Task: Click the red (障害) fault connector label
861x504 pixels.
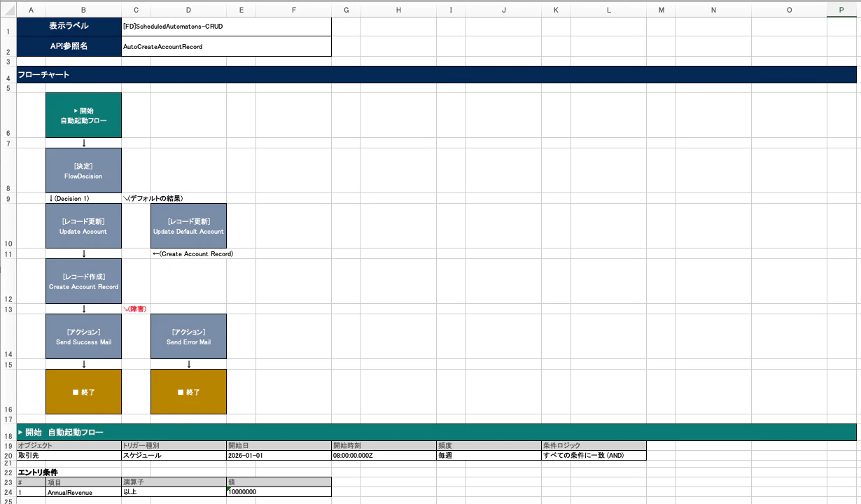Action: [x=137, y=309]
